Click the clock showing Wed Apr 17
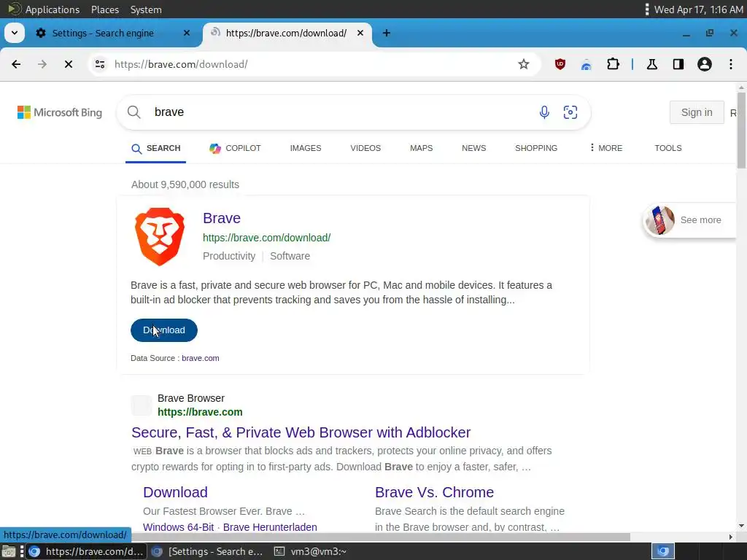 pos(698,9)
